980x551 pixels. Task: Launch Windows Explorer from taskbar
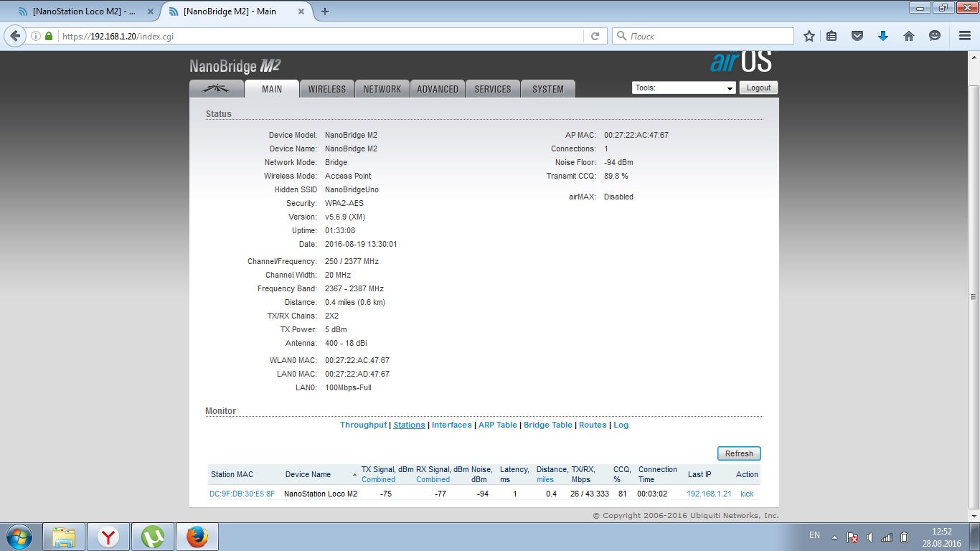click(63, 537)
